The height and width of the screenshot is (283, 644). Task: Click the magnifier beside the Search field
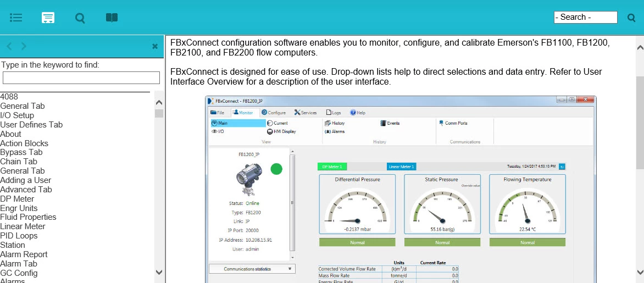631,18
